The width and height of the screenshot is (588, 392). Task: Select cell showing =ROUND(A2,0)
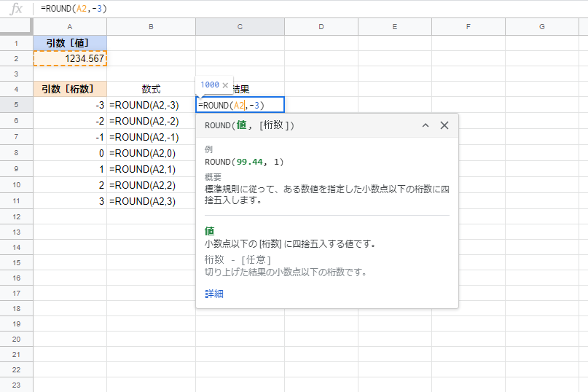(x=151, y=153)
